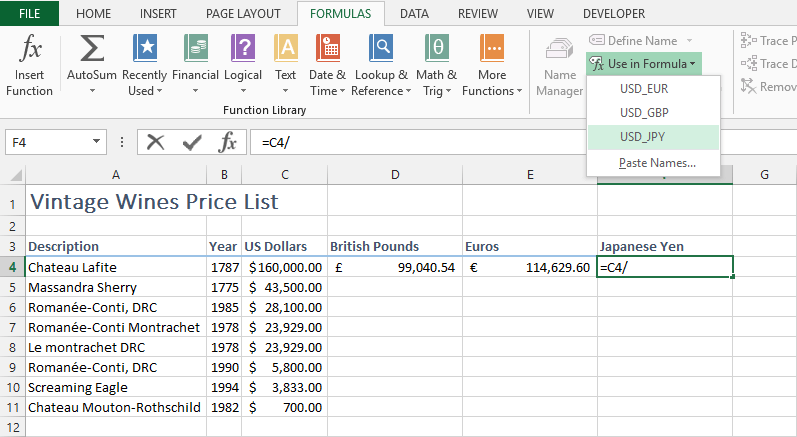Screen dimensions: 797x437
Task: Click formula bar fx Insert Function icon
Action: click(228, 142)
